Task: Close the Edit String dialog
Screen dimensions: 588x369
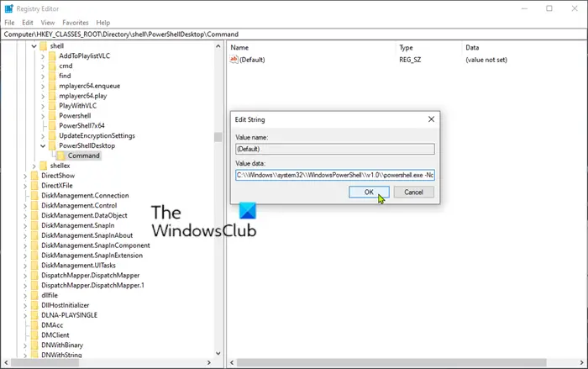Action: [431, 119]
